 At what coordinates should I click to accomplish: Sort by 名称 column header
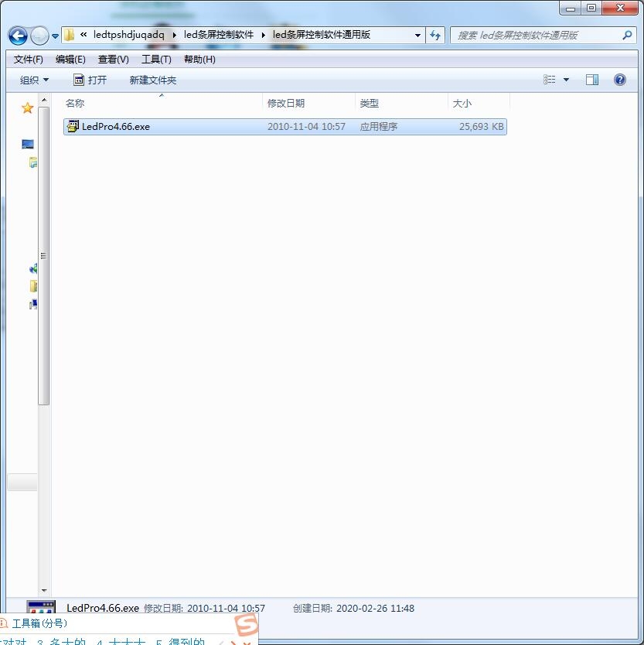[x=75, y=104]
